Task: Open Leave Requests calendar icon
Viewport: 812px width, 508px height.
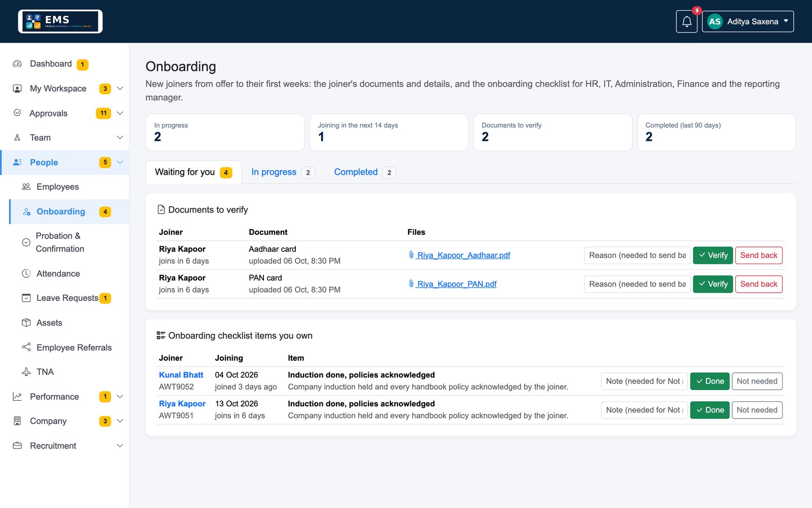Action: (x=26, y=298)
